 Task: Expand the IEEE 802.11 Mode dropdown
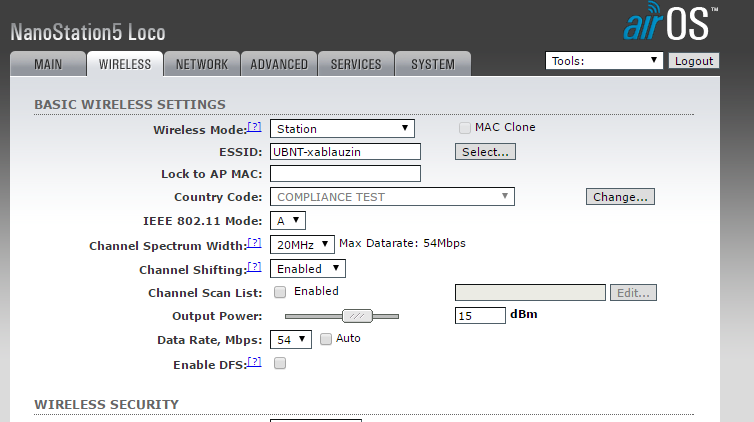288,221
